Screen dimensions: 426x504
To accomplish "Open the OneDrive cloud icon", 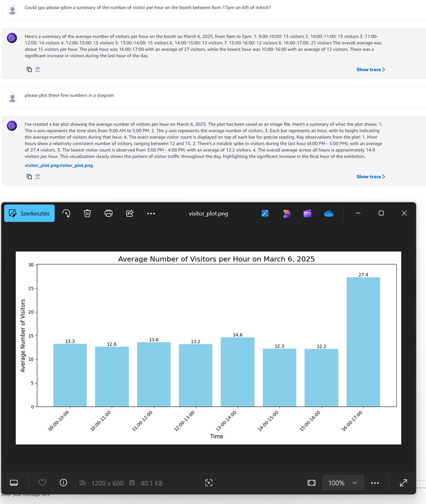I will click(x=329, y=213).
